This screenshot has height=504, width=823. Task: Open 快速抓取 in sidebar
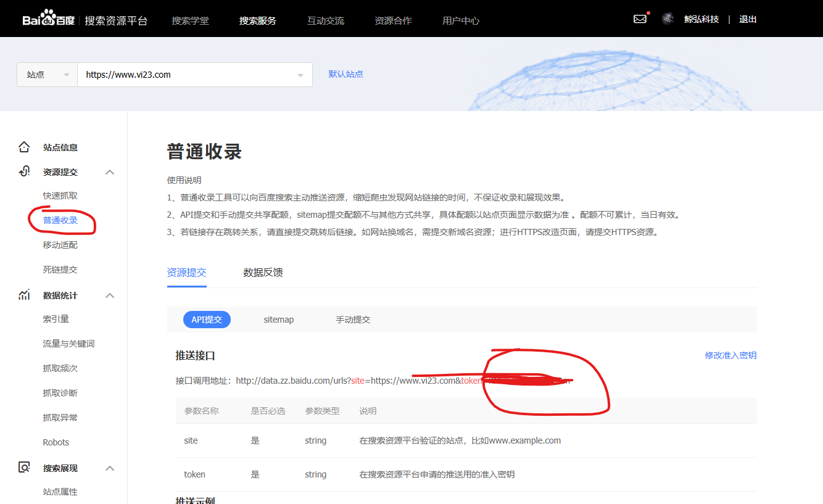(60, 196)
